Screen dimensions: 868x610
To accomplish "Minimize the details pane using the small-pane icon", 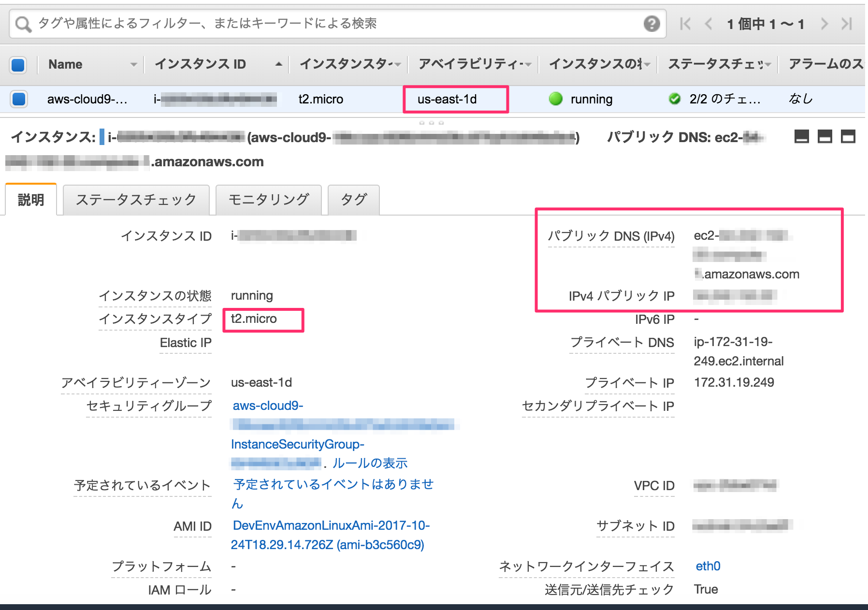I will (x=801, y=137).
